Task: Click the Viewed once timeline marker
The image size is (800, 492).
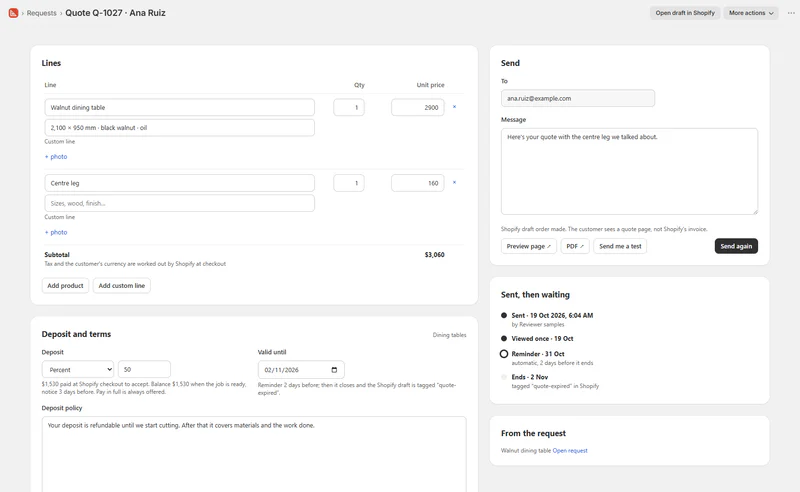Action: point(504,338)
